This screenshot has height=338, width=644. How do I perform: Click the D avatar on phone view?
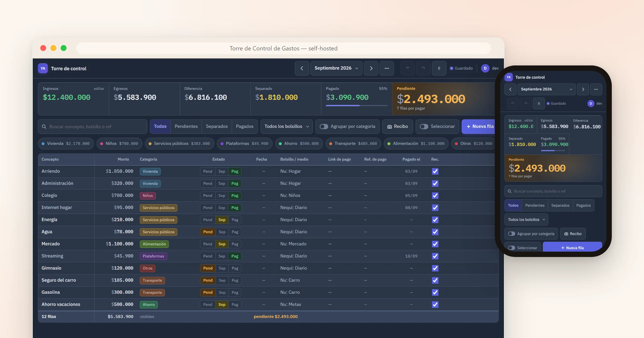coord(591,104)
